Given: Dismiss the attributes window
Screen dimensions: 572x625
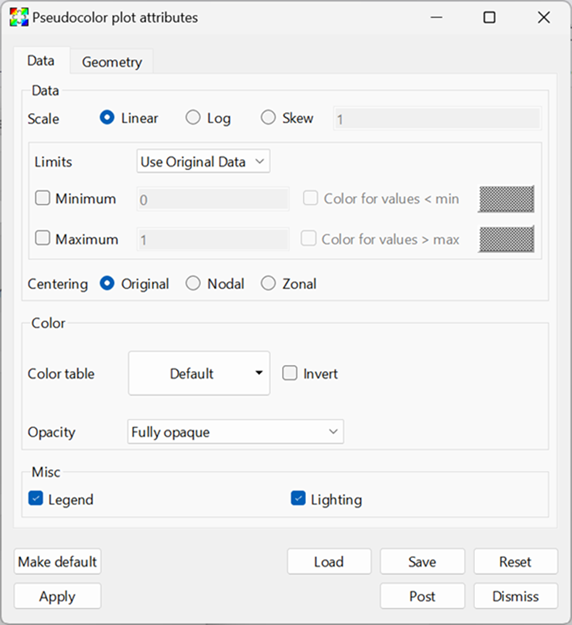Looking at the screenshot, I should coord(515,596).
